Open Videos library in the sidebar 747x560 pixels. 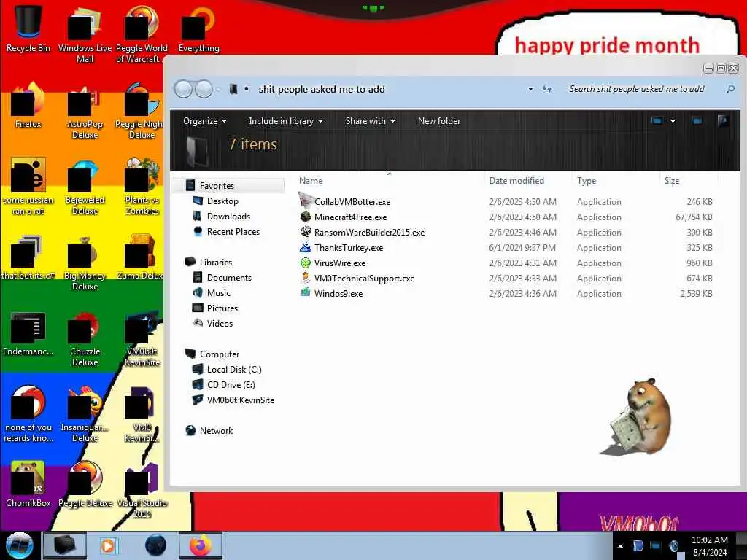220,323
